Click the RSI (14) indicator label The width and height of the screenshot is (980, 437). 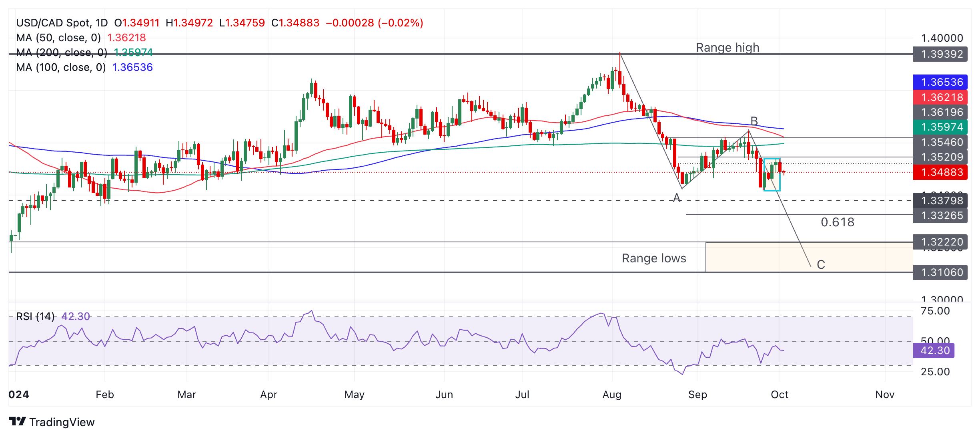[35, 316]
